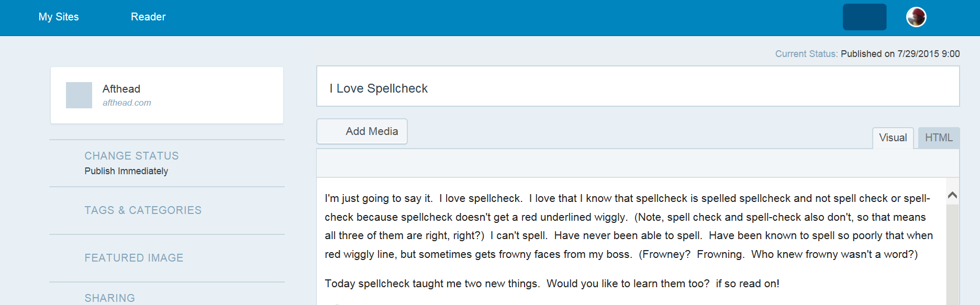Viewport: 980px width, 305px height.
Task: Switch to the HTML editor tab
Action: (x=939, y=138)
